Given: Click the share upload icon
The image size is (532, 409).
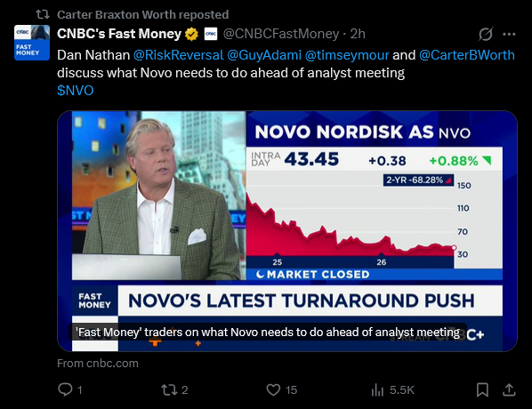Looking at the screenshot, I should tap(509, 389).
